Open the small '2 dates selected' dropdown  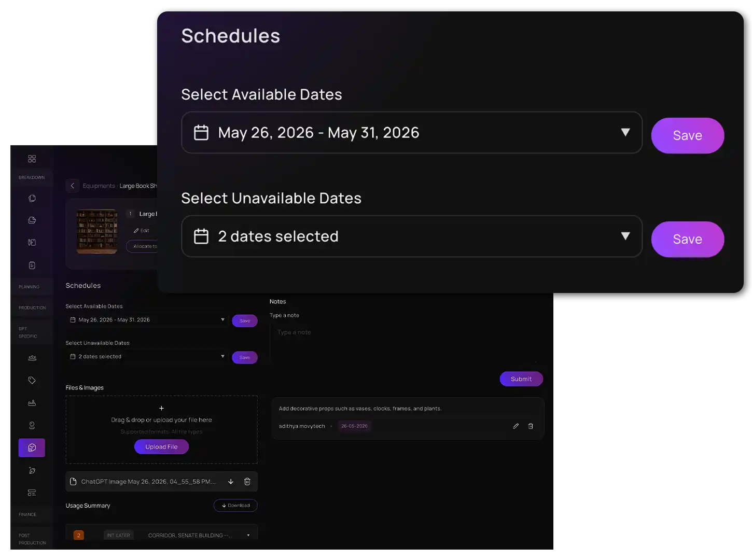pos(147,357)
